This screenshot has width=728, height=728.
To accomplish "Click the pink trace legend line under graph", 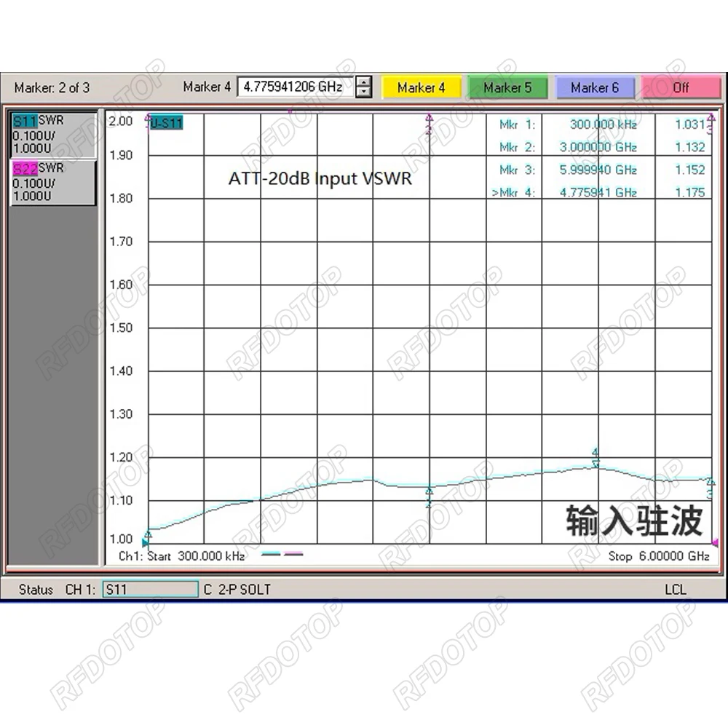I will click(x=293, y=553).
